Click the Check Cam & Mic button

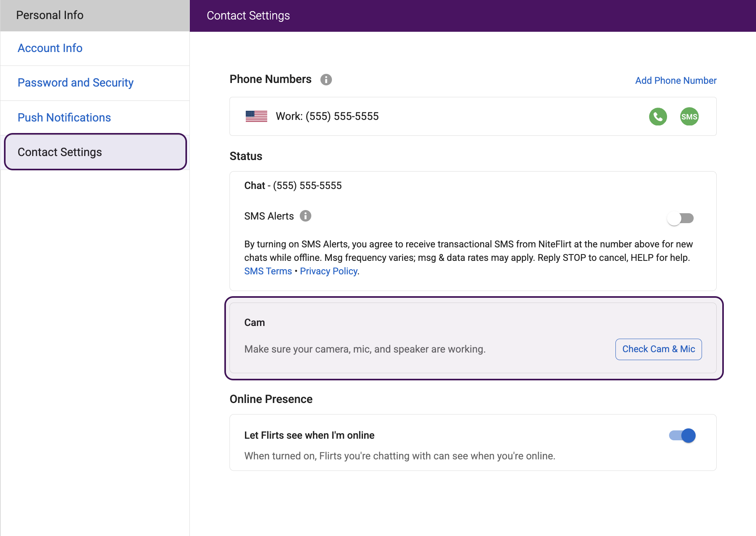click(x=658, y=349)
